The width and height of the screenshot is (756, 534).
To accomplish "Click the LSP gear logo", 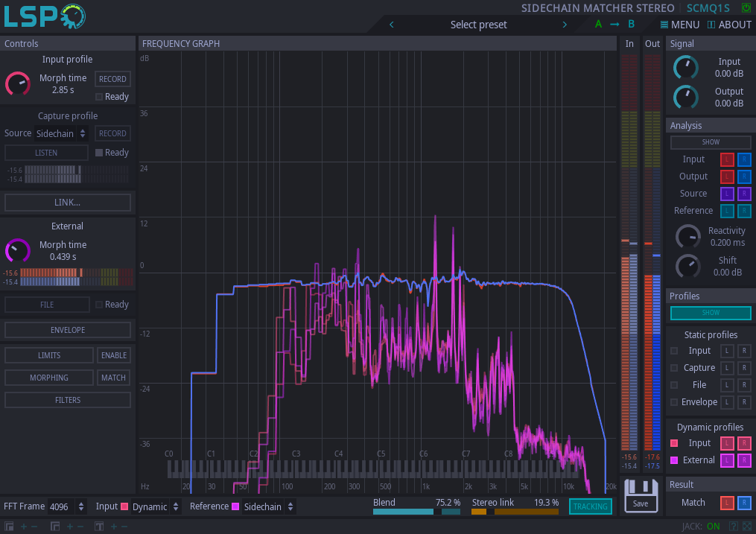I will [x=45, y=16].
